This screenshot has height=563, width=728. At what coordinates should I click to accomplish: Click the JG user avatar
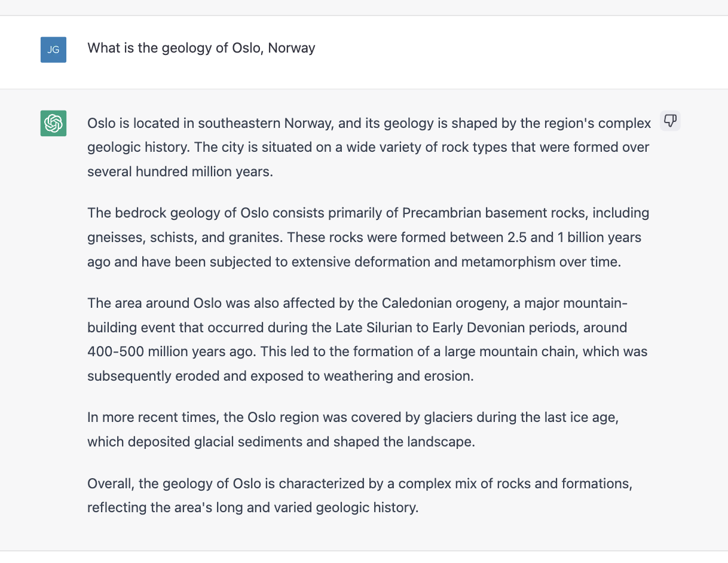[x=53, y=50]
